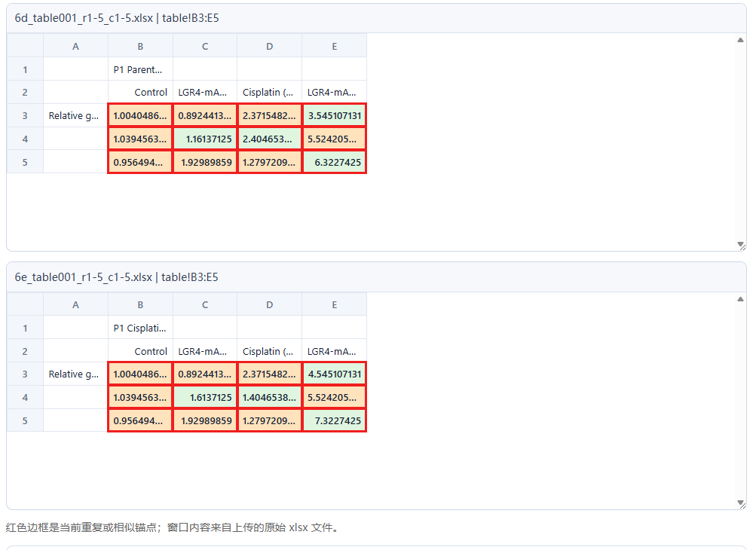Select row 3 header in 6d table

pos(25,116)
